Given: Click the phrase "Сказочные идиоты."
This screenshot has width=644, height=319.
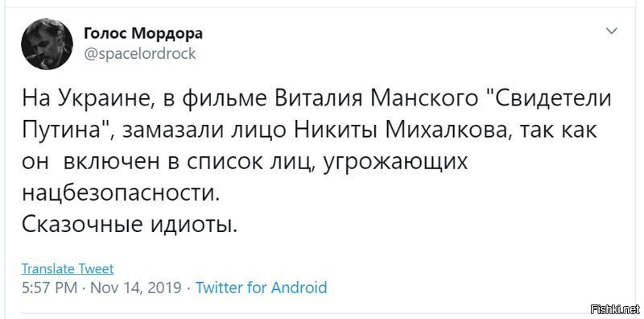Looking at the screenshot, I should click(x=130, y=224).
